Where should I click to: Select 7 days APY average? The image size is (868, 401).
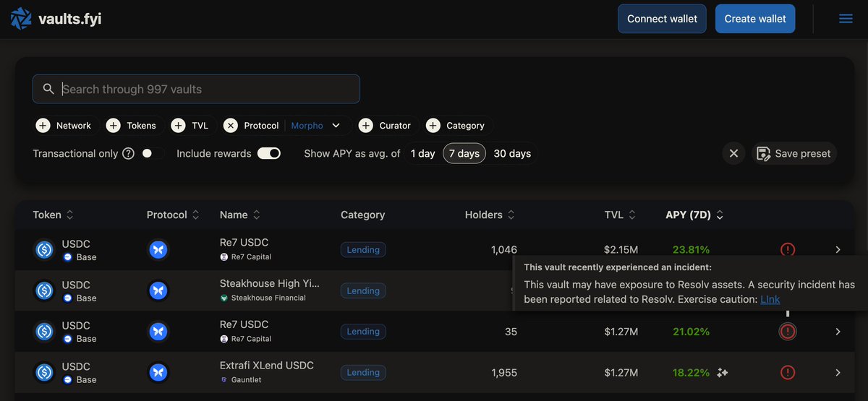tap(464, 153)
